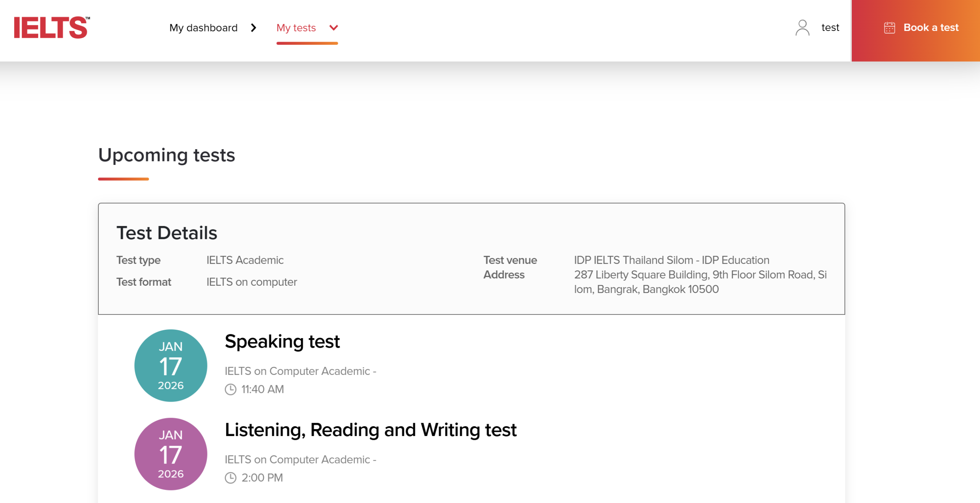
Task: Expand the My tests dropdown chevron
Action: point(333,28)
